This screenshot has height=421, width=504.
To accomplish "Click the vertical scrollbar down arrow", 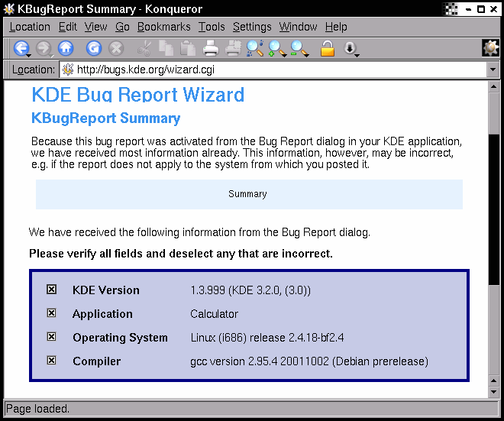I will [x=493, y=390].
